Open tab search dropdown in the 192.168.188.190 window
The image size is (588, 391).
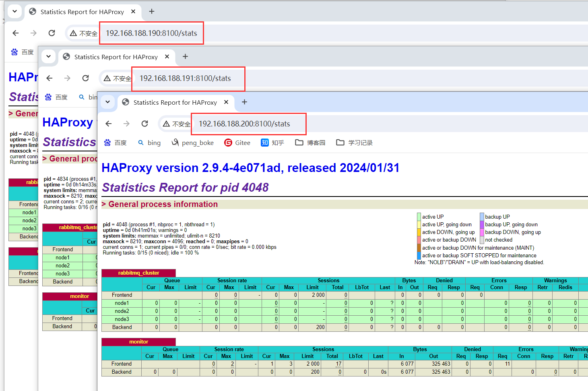(14, 11)
